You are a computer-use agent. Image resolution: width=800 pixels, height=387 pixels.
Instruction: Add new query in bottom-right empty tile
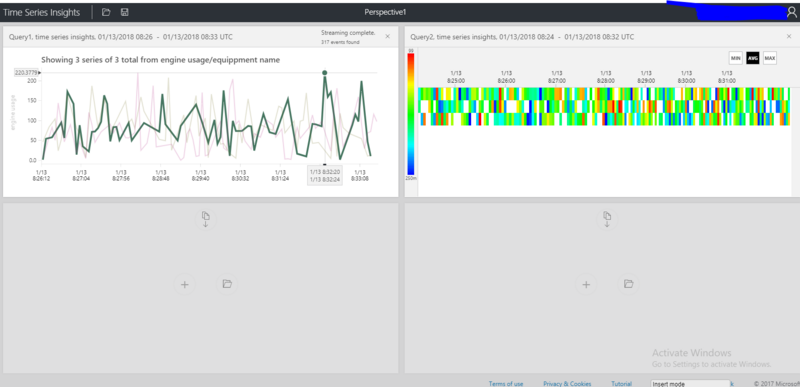click(x=586, y=285)
